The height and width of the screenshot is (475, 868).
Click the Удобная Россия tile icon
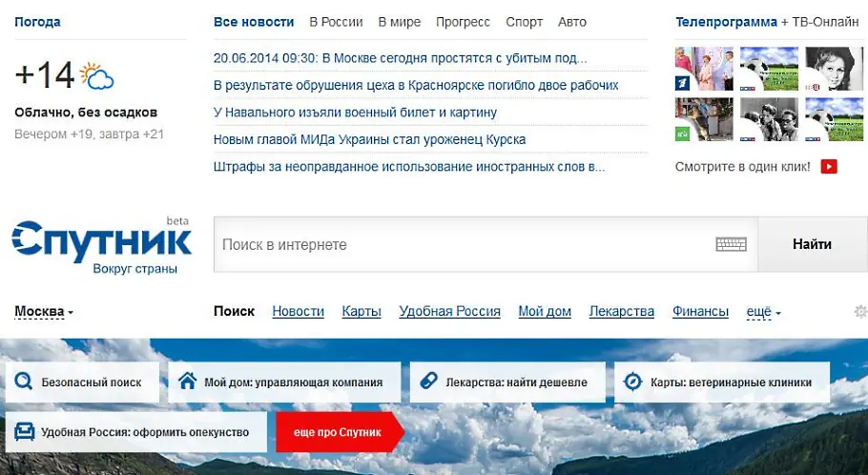pos(24,432)
